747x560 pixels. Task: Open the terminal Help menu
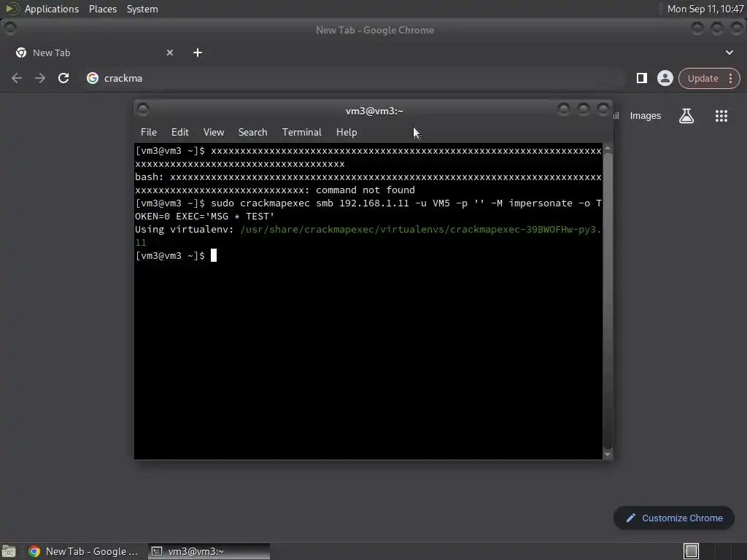[x=347, y=133]
